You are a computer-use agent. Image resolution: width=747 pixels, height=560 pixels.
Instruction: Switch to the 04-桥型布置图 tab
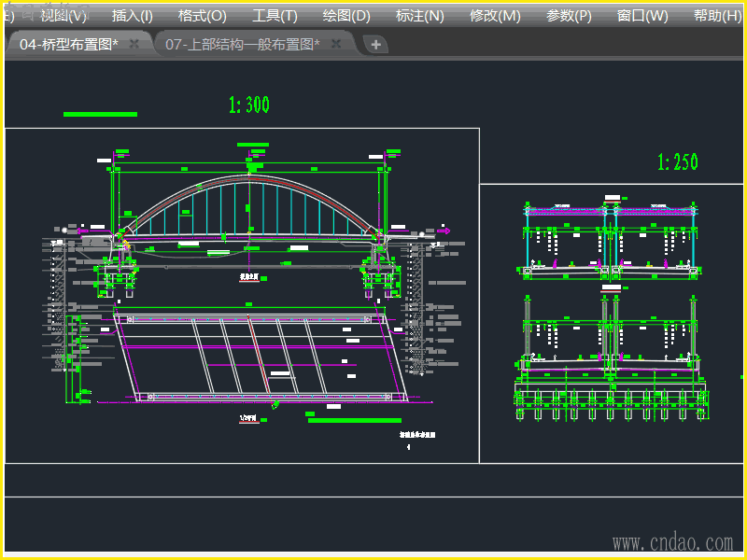coord(69,44)
